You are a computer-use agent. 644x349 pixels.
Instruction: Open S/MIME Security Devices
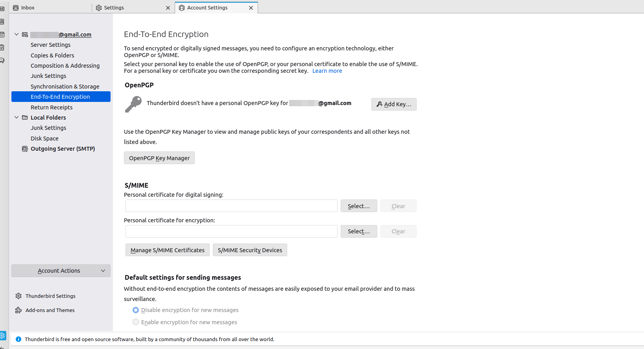tap(250, 250)
